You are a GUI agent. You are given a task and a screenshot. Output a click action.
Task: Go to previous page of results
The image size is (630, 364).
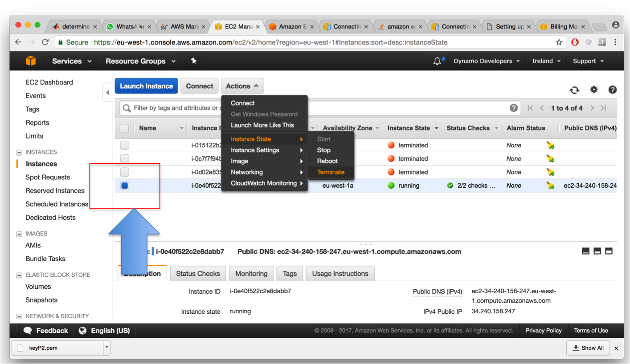click(542, 108)
